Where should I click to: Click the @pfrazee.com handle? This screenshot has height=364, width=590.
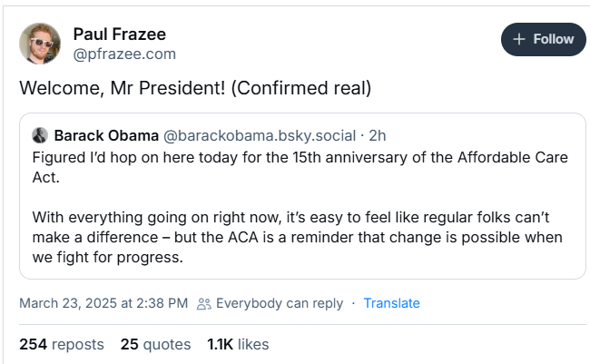[124, 54]
